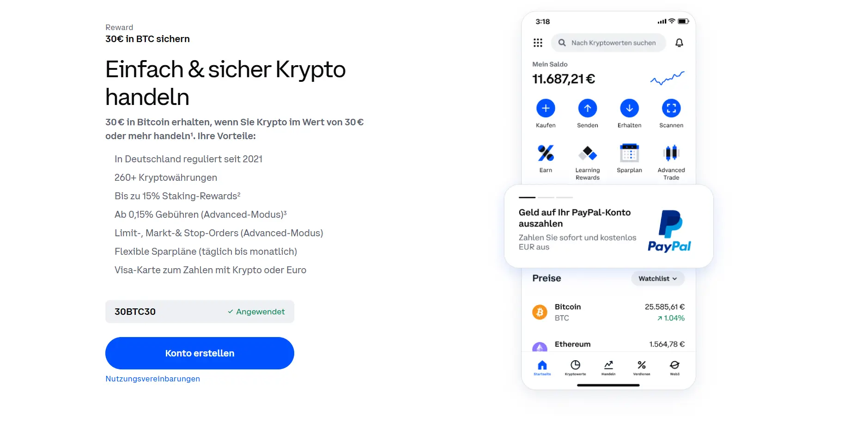
Task: Click the 30BTC30 promo code field
Action: pos(200,312)
